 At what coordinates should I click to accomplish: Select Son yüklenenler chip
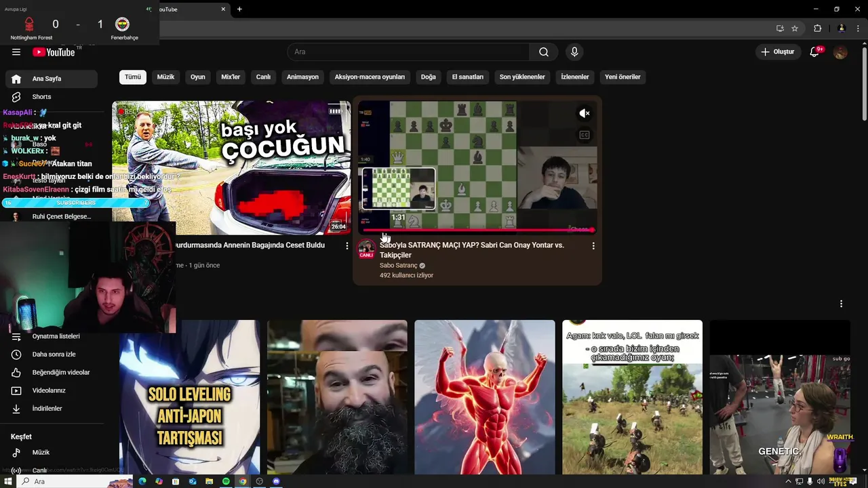(x=522, y=77)
